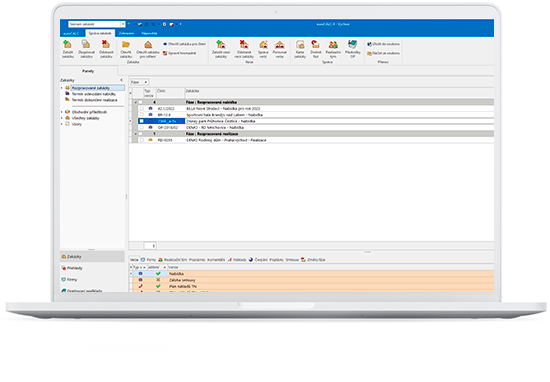Image resolution: width=550 pixels, height=382 pixels.
Task: Click the Zkopírovat zakázku icon
Action: (x=86, y=44)
